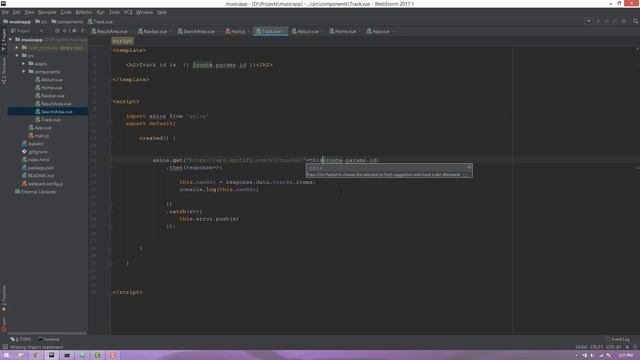Screen dimensions: 640x360
Task: Click the UTF-8 encoding in the status bar
Action: pos(613,347)
